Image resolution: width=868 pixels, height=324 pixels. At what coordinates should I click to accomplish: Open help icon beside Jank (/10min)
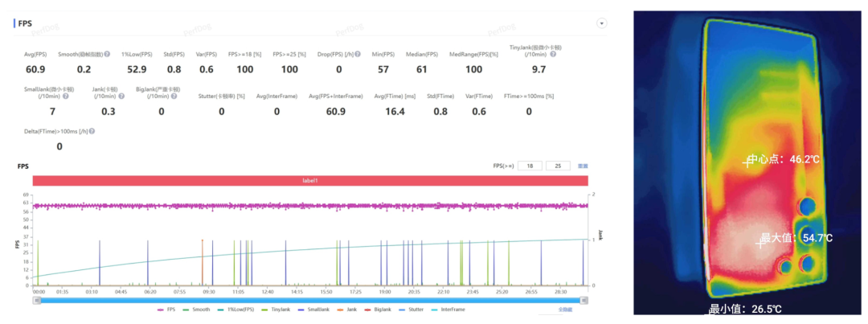point(122,96)
